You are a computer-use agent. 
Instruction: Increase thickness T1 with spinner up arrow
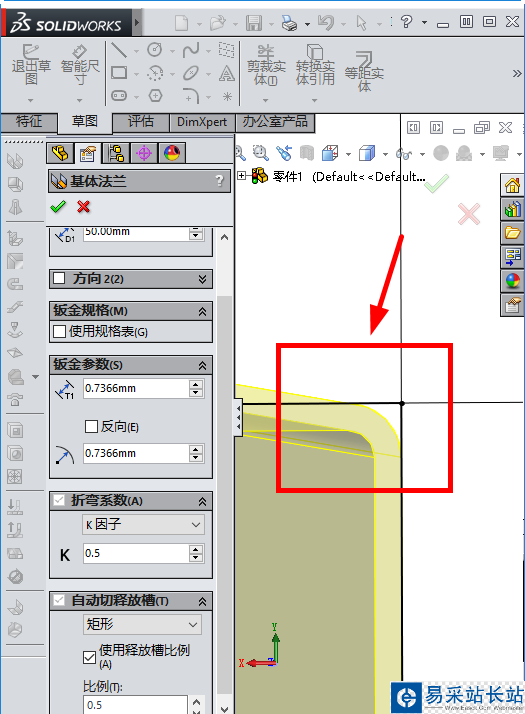tap(196, 384)
